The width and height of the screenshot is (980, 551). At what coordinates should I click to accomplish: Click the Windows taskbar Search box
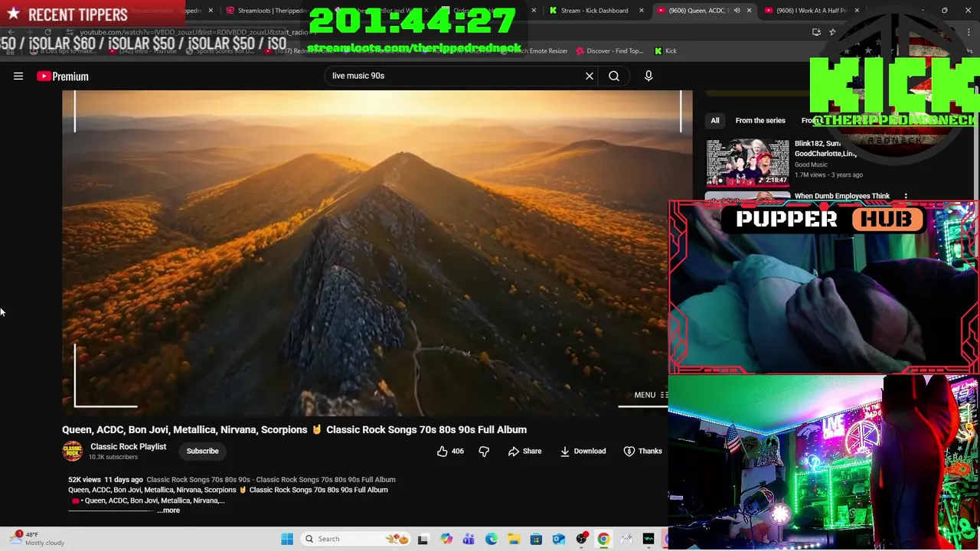tap(356, 539)
